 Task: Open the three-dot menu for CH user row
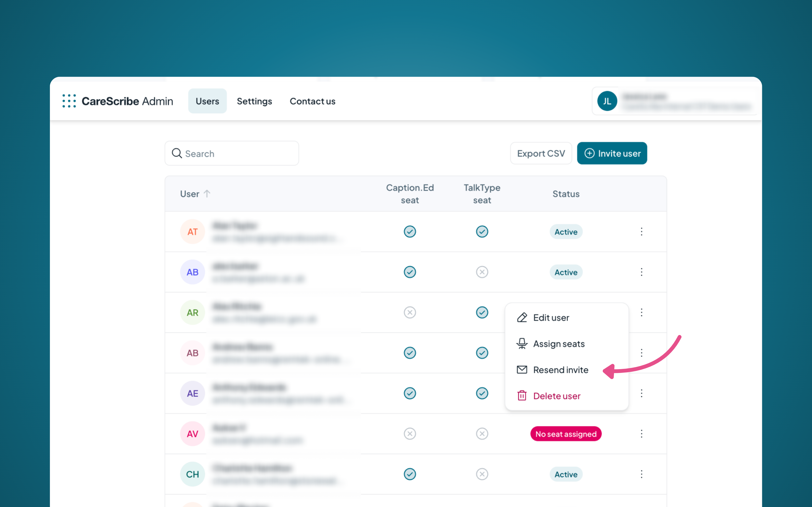tap(641, 474)
